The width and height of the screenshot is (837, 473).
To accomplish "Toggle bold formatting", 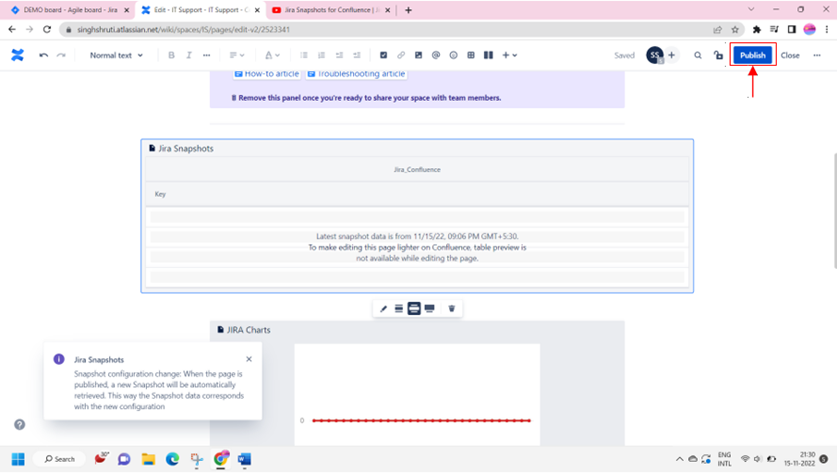I will (x=171, y=55).
